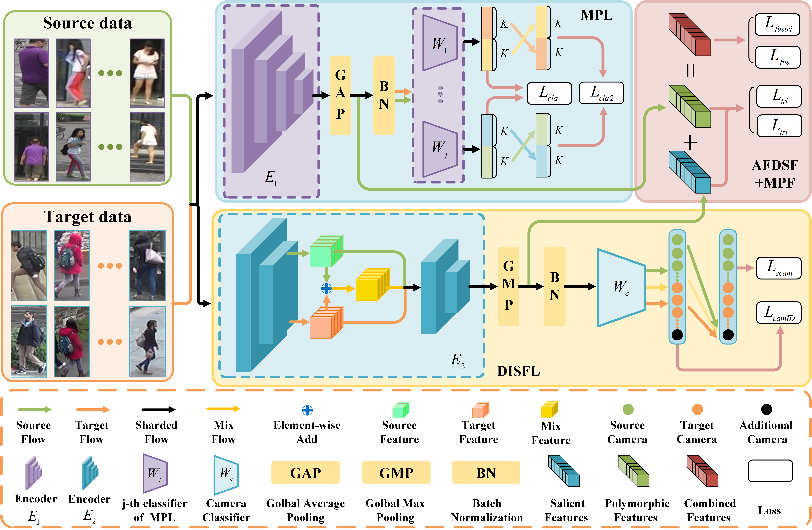Viewport: 812px width, 530px height.
Task: Click the Sharded Flow black arrow in legend
Action: 159,410
